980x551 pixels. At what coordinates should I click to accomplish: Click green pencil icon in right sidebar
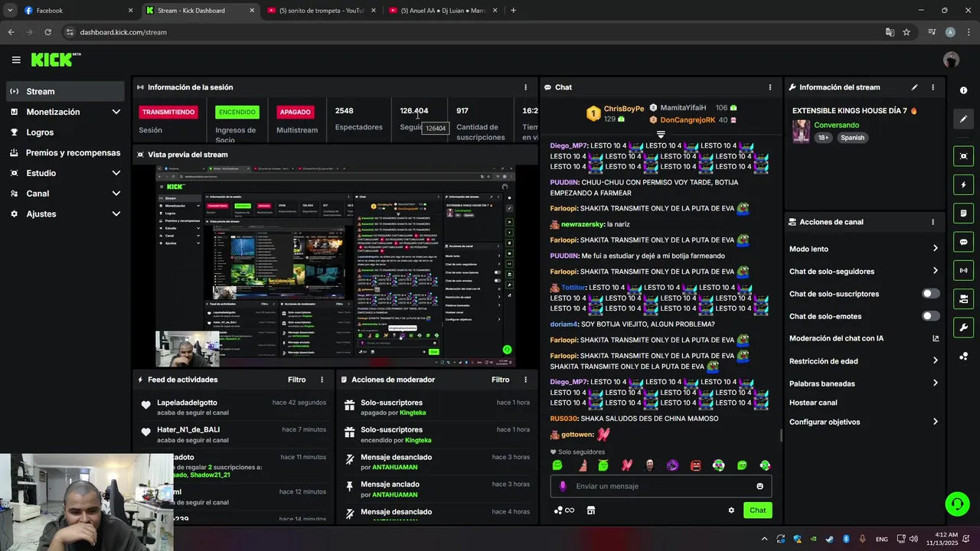(x=963, y=119)
